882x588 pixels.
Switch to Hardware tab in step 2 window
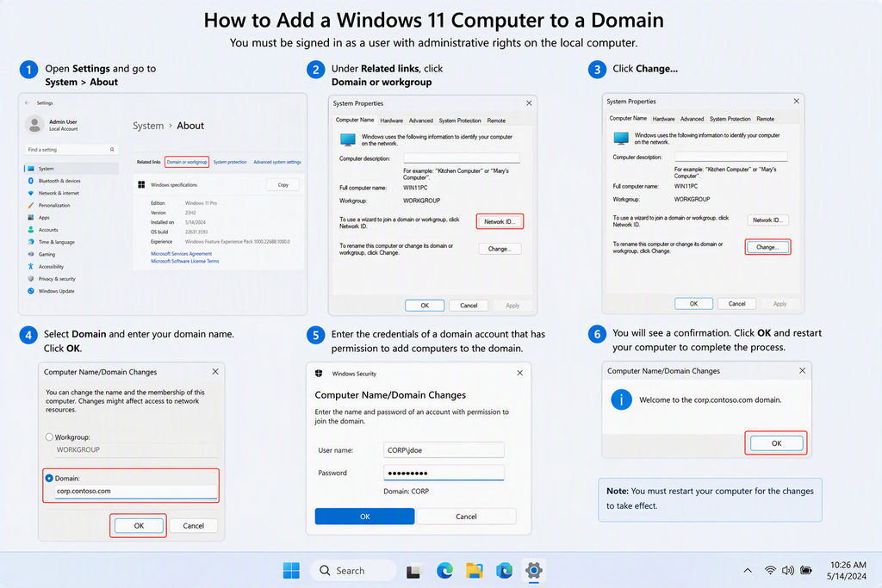pos(392,121)
